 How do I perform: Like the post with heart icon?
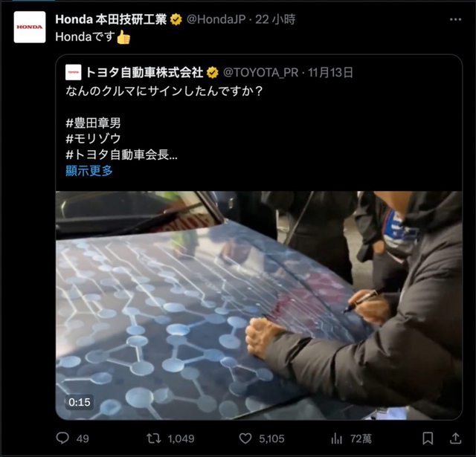click(245, 438)
